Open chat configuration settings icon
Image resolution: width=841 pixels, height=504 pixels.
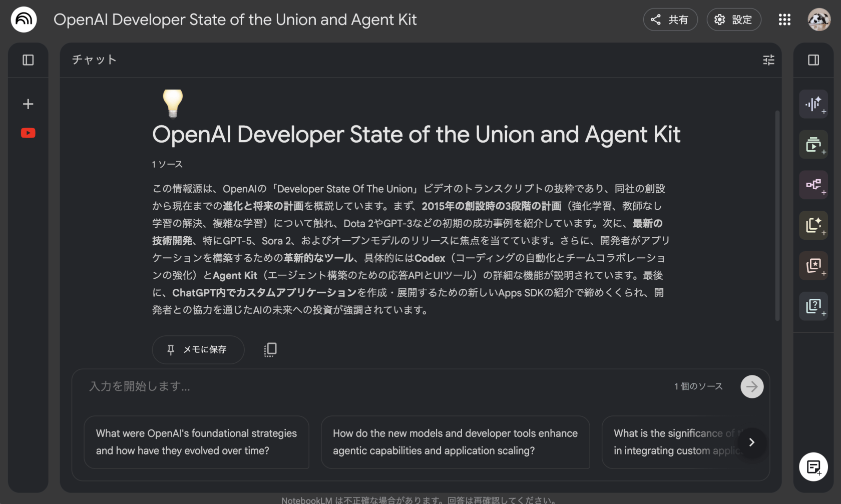click(768, 60)
